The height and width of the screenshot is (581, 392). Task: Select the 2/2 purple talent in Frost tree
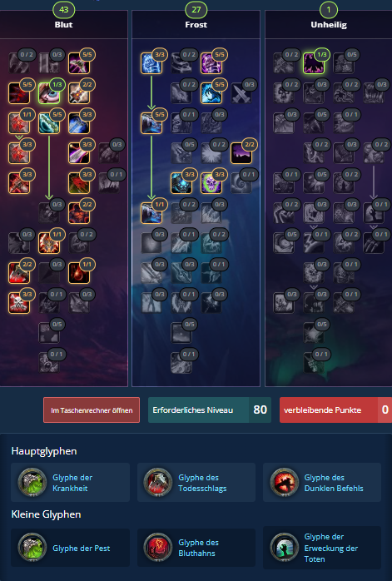coord(241,153)
